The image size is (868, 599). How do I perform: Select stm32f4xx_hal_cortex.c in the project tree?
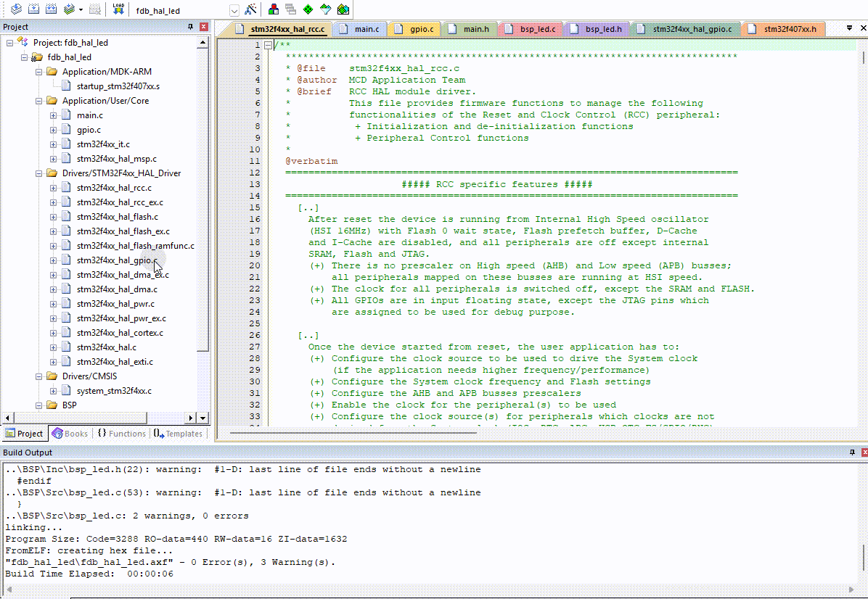120,333
